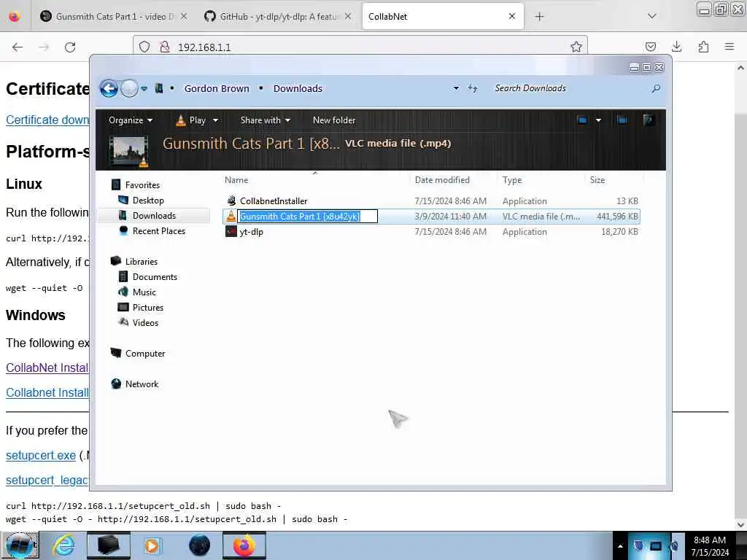Open Desktop in navigation pane
Viewport: 747px width, 560px height.
pyautogui.click(x=148, y=201)
